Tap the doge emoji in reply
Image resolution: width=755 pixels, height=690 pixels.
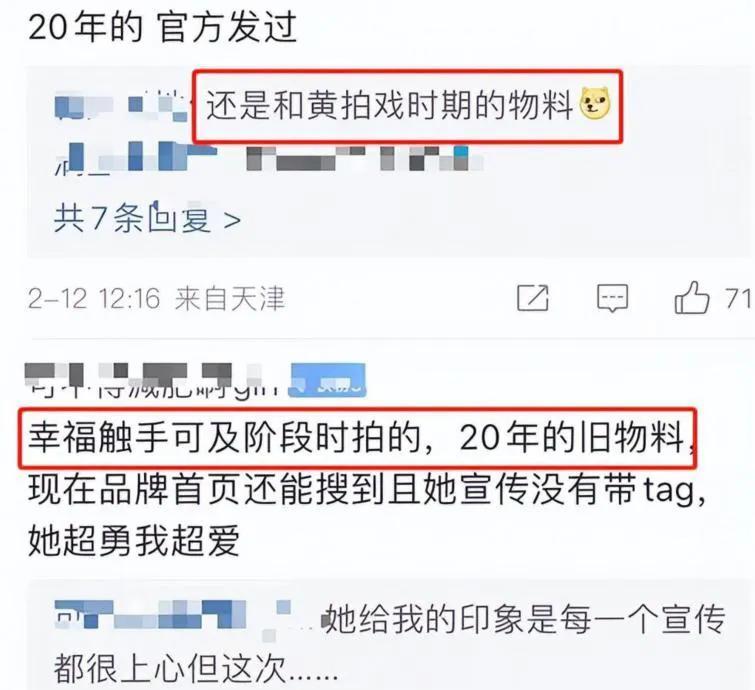click(595, 104)
